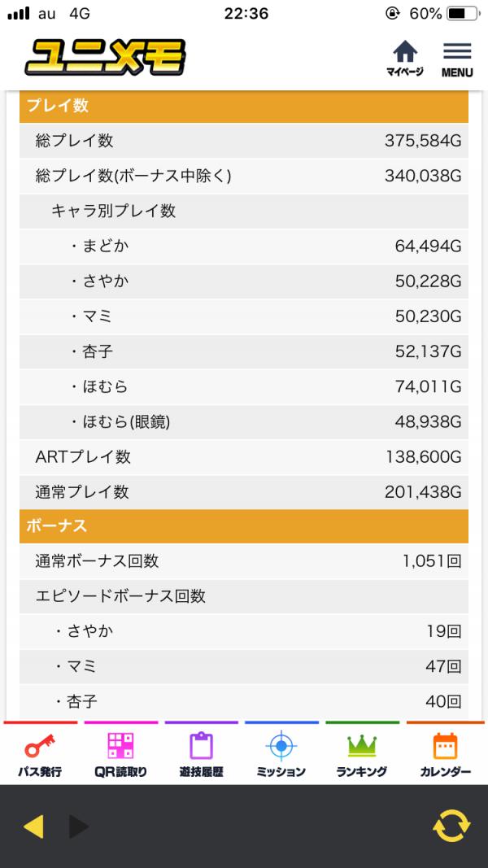Tap the キャラ別プレイ数 row
The width and height of the screenshot is (488, 868).
[244, 211]
